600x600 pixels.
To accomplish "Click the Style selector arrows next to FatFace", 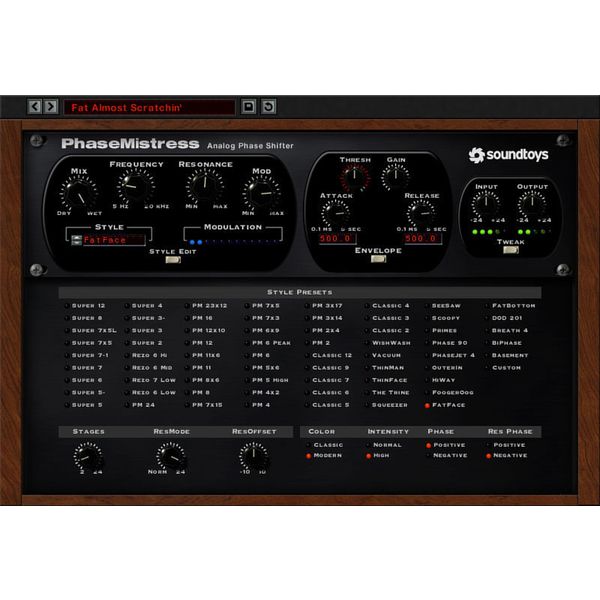I will [77, 240].
